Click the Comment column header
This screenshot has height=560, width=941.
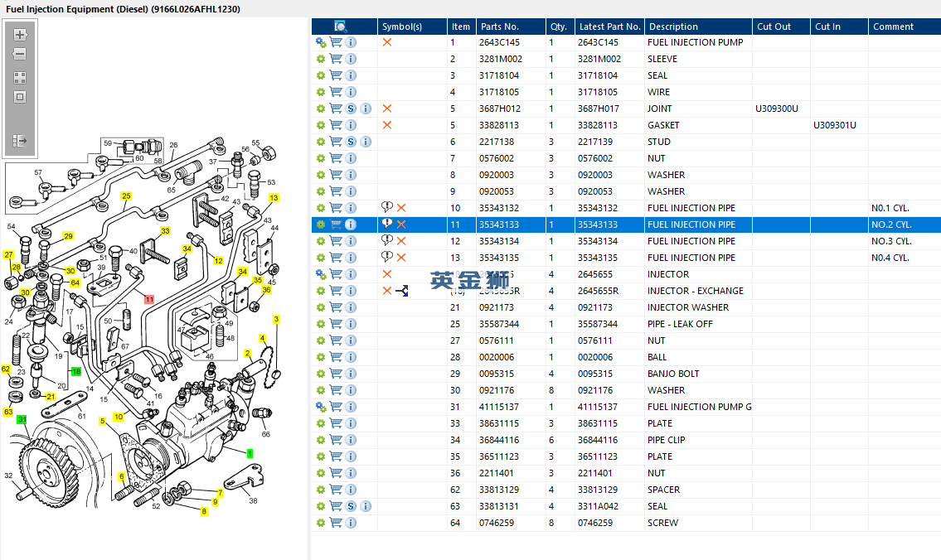point(905,27)
